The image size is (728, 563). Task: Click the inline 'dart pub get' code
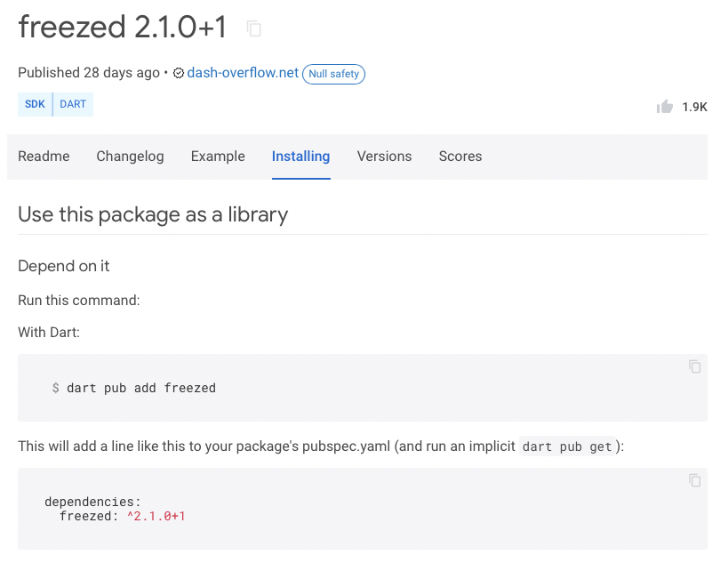pyautogui.click(x=567, y=446)
